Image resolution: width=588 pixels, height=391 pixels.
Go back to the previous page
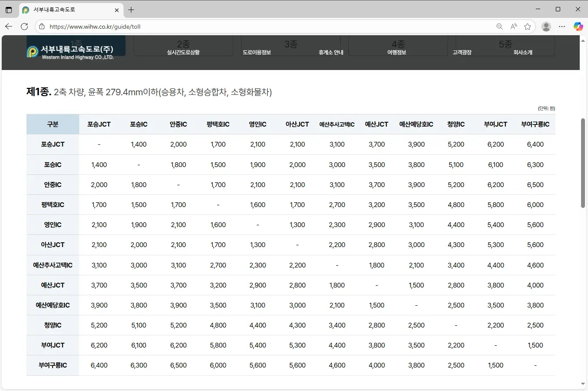pyautogui.click(x=9, y=27)
